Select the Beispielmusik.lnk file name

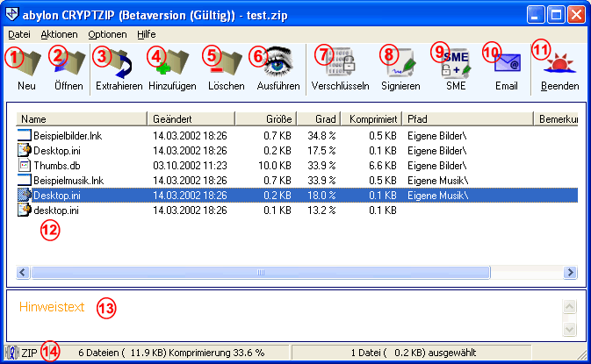point(68,181)
